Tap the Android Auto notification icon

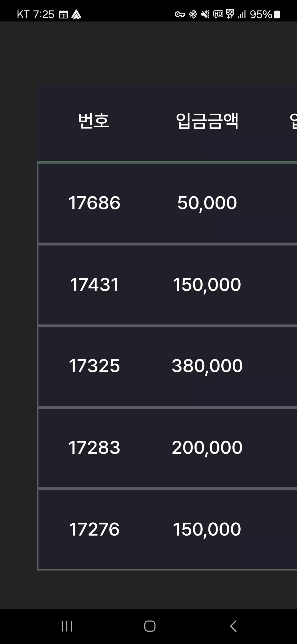(x=76, y=15)
